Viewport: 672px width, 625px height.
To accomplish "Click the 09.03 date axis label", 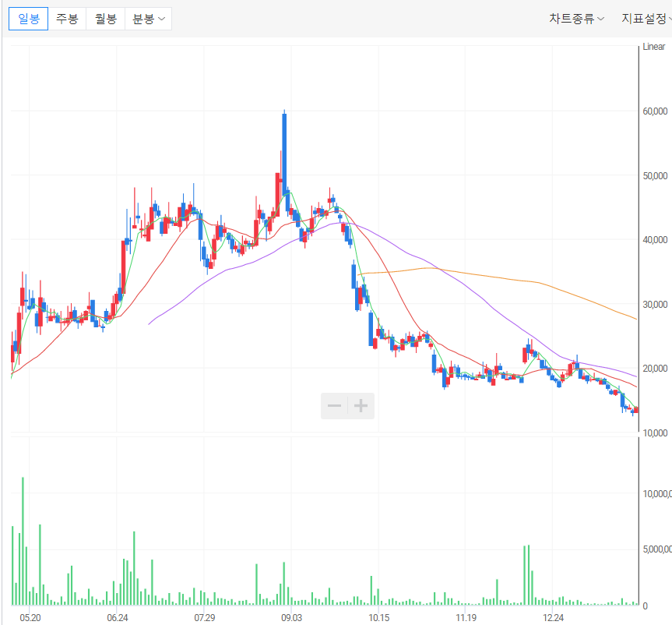I will pos(291,618).
